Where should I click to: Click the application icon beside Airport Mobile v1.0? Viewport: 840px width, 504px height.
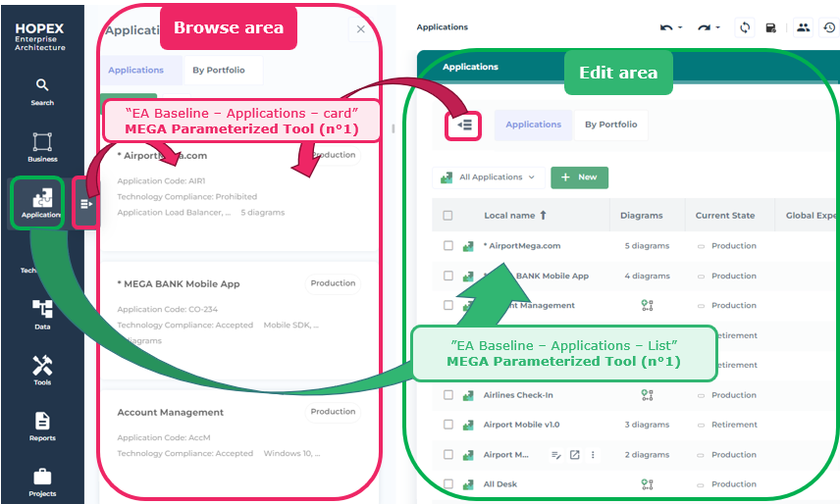pyautogui.click(x=468, y=425)
